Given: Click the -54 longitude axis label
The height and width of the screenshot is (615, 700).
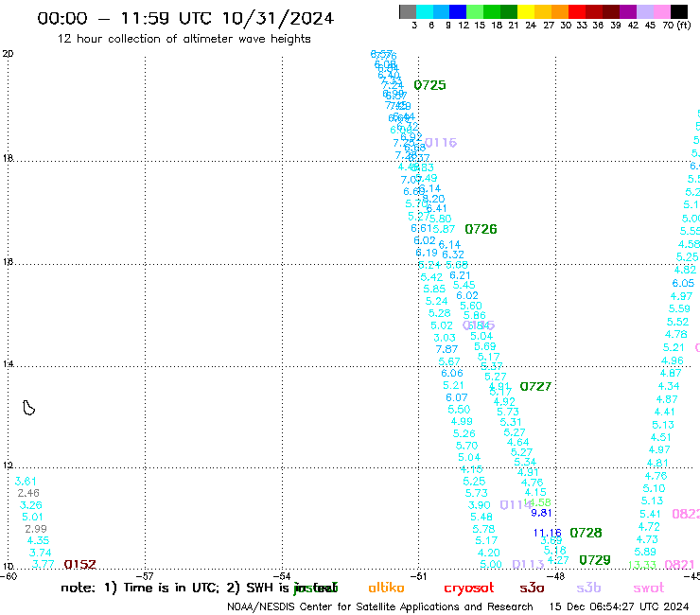Looking at the screenshot, I should pyautogui.click(x=282, y=576).
